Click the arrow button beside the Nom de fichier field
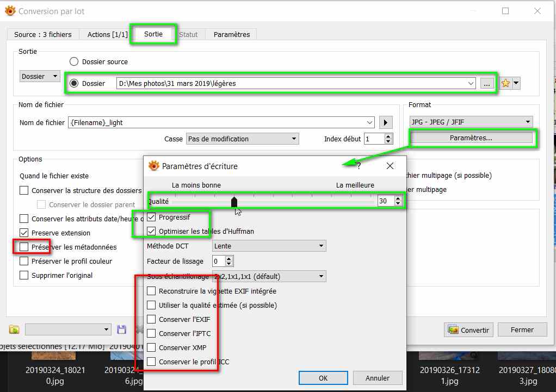 385,123
